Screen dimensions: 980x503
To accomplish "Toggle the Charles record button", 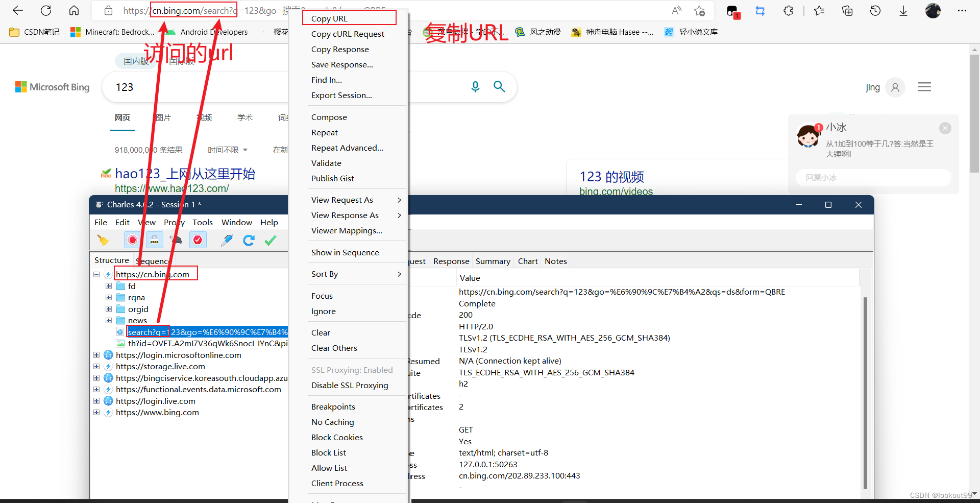I will [x=133, y=240].
